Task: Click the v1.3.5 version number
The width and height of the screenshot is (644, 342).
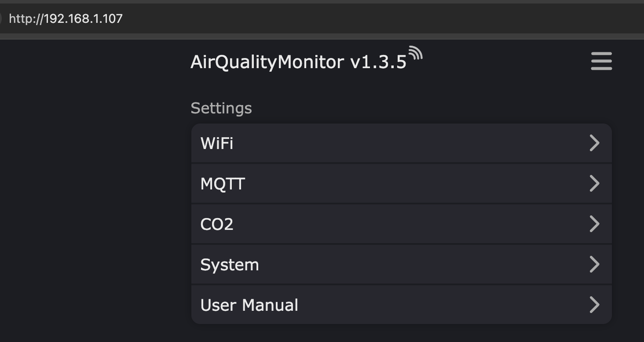Action: 378,62
